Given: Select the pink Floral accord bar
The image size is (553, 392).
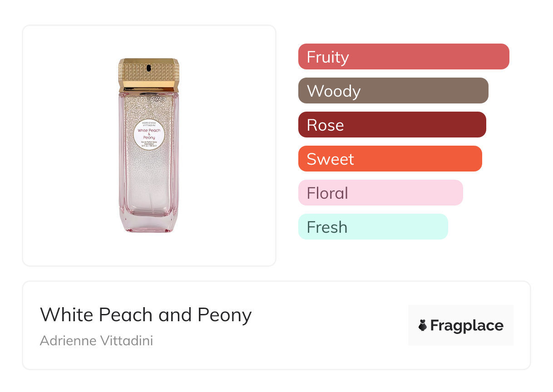Looking at the screenshot, I should [x=380, y=193].
